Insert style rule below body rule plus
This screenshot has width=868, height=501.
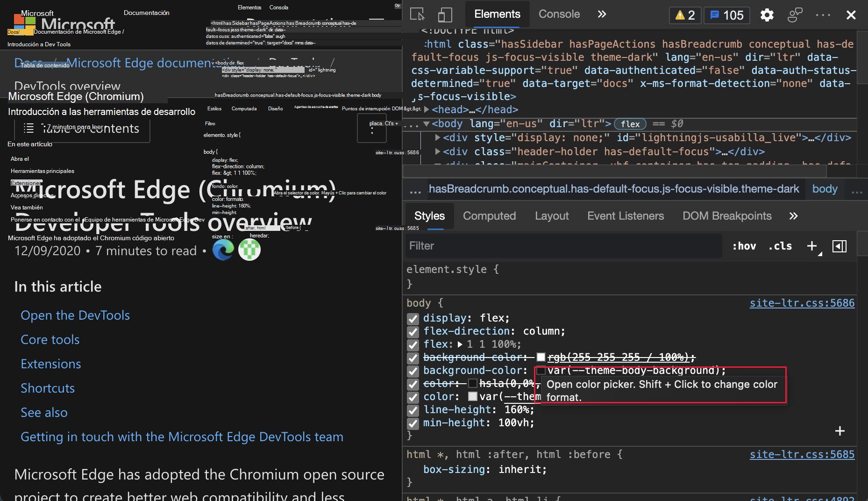pyautogui.click(x=840, y=431)
